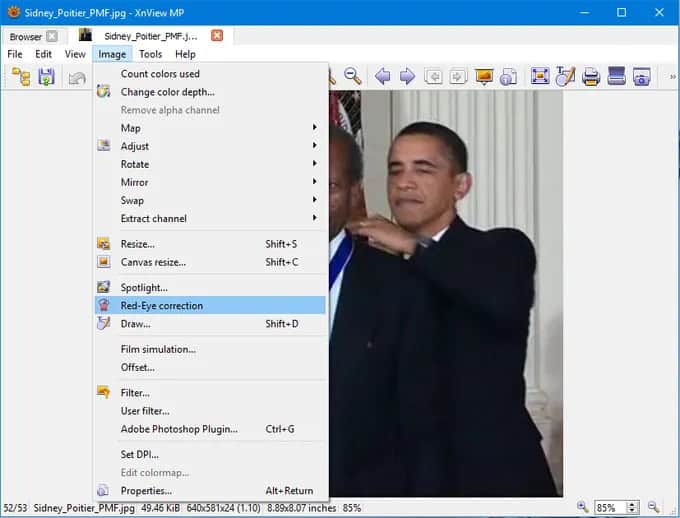Expand the Map submenu
The width and height of the screenshot is (680, 518).
[x=210, y=128]
